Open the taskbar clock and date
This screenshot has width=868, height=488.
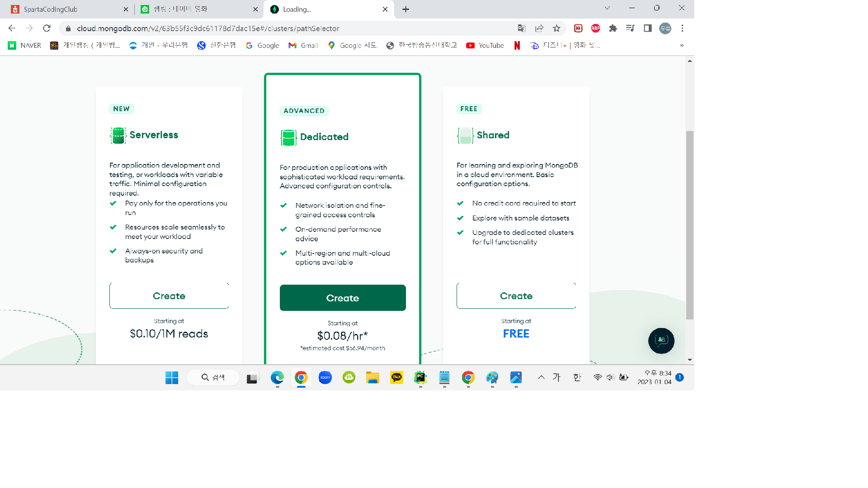[655, 377]
